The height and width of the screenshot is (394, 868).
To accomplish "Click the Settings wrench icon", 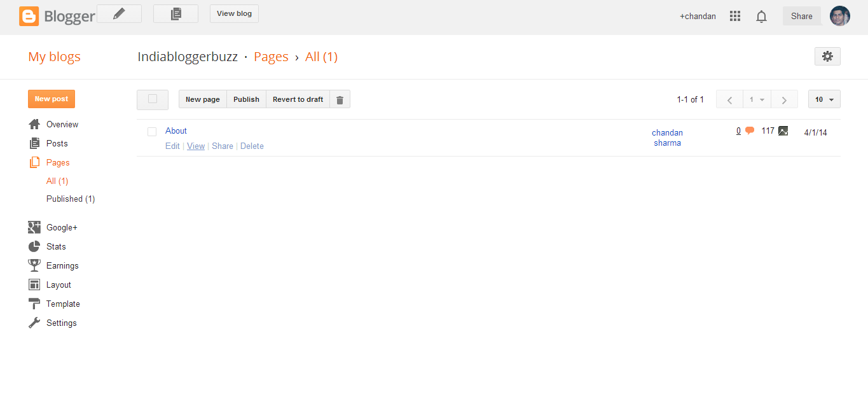I will point(34,323).
